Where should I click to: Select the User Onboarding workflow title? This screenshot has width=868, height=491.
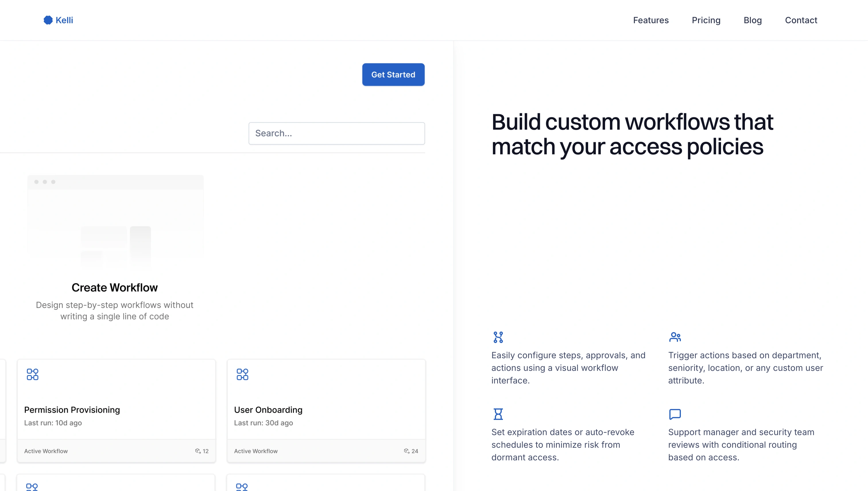pyautogui.click(x=268, y=410)
